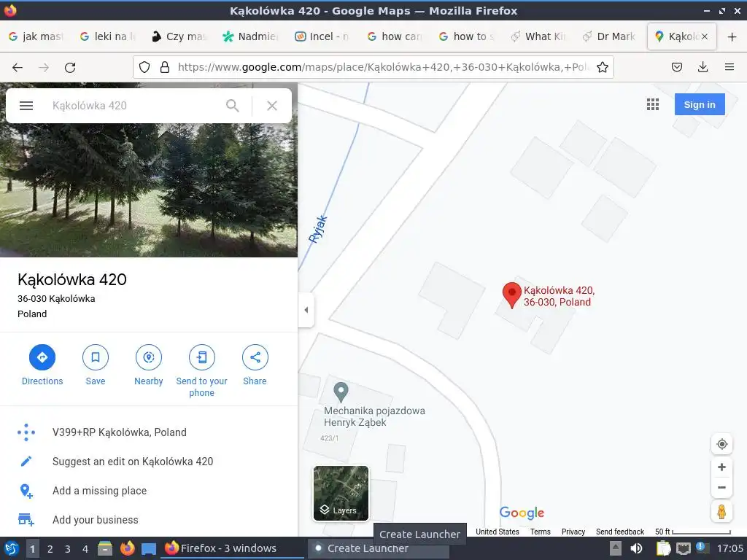Open Pocket save icon in toolbar
747x560 pixels.
677,67
